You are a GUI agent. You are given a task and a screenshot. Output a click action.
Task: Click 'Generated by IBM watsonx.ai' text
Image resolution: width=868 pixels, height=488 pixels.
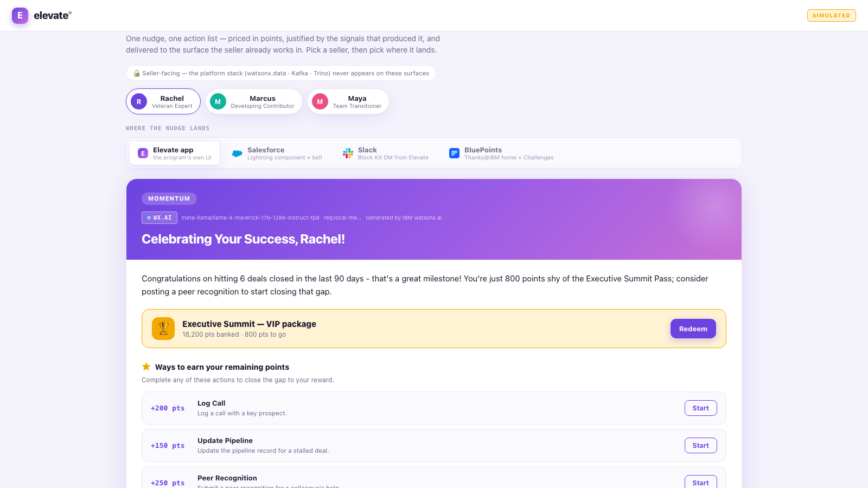pyautogui.click(x=404, y=218)
